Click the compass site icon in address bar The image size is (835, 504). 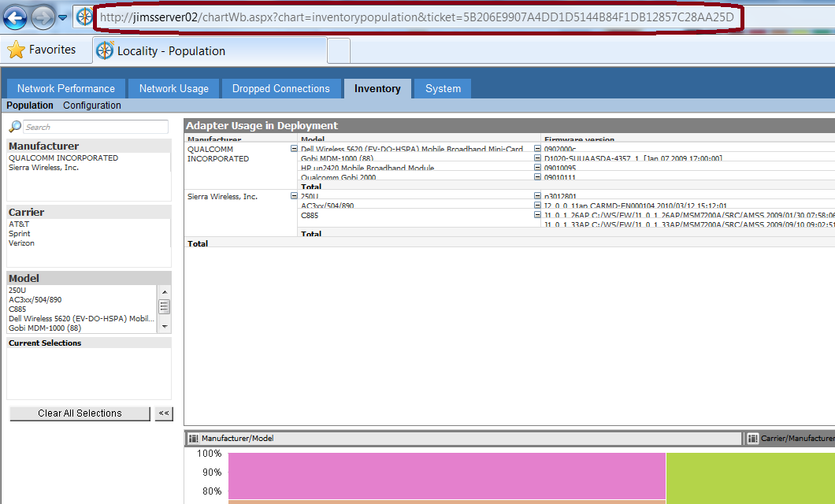click(84, 17)
